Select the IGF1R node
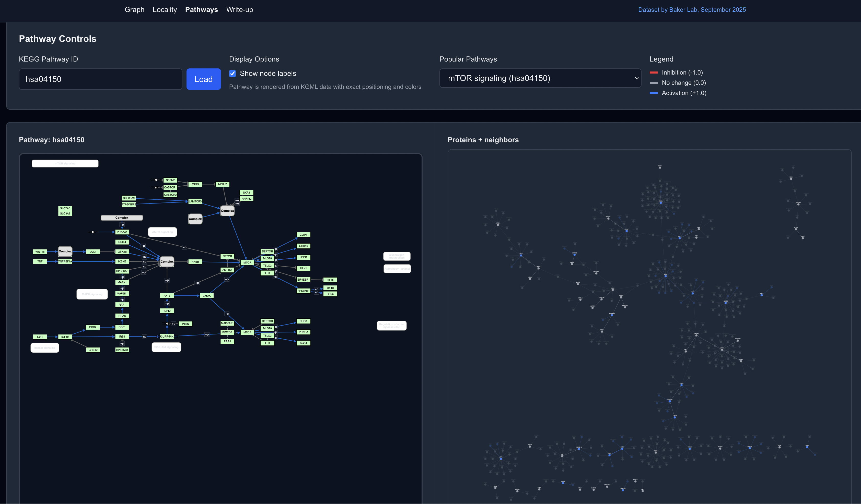 65,337
